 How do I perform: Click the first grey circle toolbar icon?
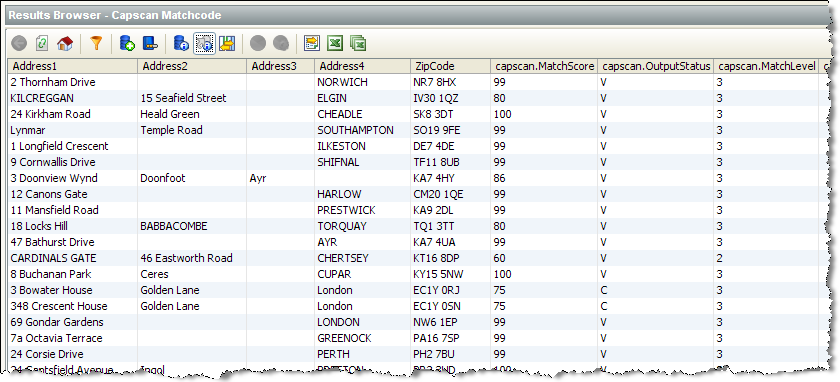point(258,43)
